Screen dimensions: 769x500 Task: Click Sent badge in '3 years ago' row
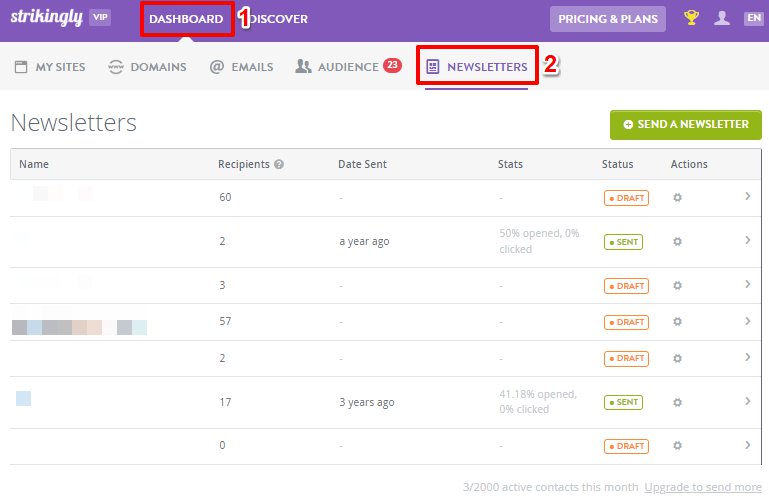pyautogui.click(x=623, y=402)
